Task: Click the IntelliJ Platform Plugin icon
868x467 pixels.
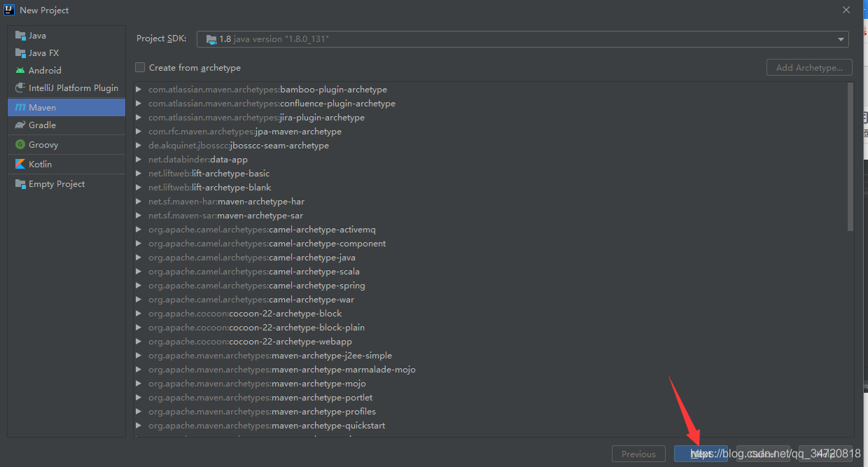Action: pyautogui.click(x=20, y=88)
